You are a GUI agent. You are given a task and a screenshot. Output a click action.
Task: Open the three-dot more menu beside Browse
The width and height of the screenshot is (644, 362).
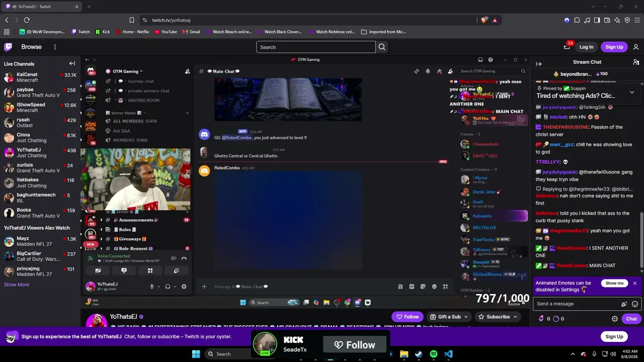point(55,47)
